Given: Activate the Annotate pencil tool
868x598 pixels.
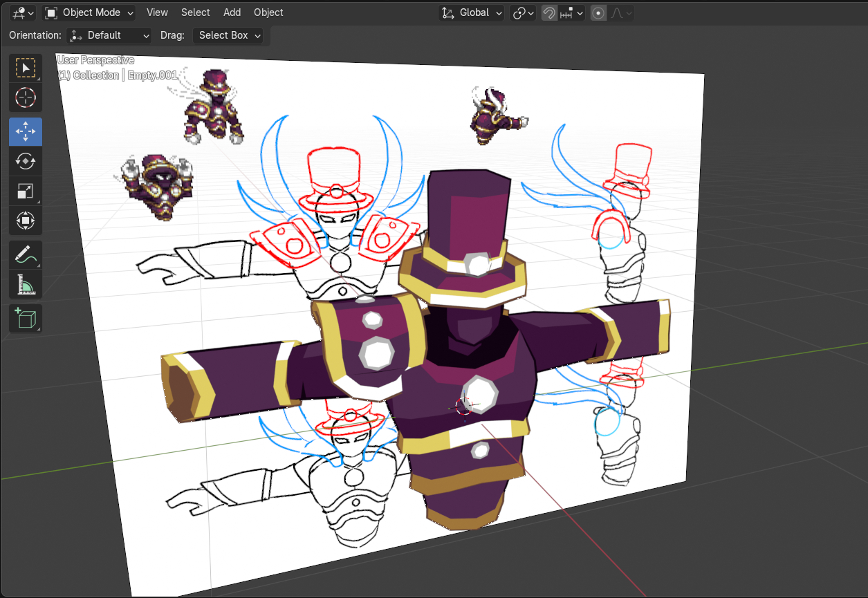Looking at the screenshot, I should click(x=26, y=254).
